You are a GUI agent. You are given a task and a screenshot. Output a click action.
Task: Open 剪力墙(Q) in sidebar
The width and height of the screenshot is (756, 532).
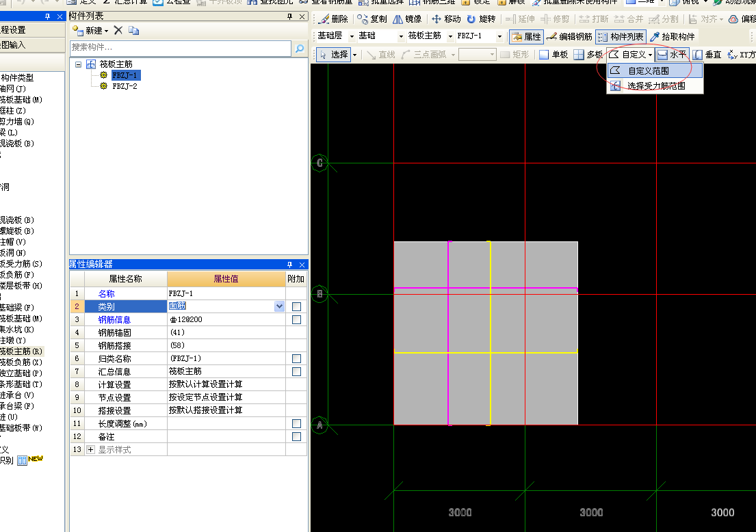[17, 122]
